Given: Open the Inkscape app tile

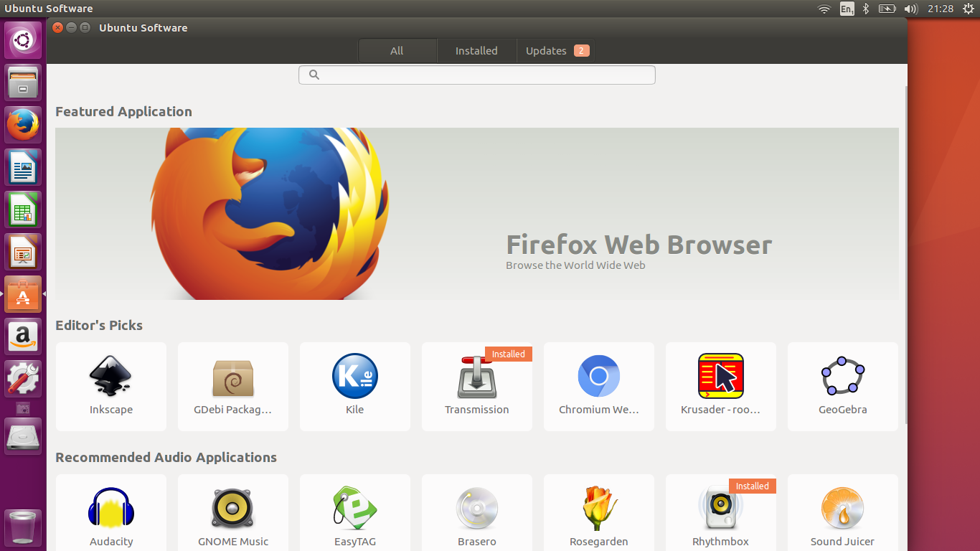Looking at the screenshot, I should tap(111, 386).
